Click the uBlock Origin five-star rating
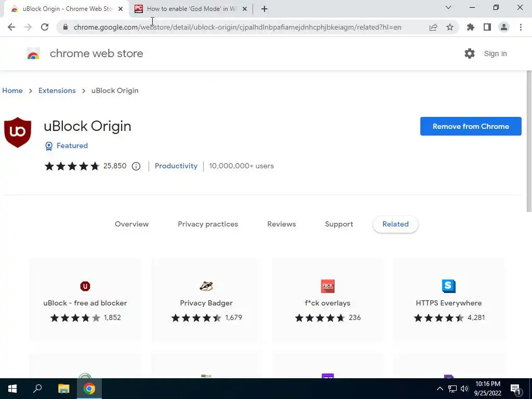 click(x=72, y=166)
